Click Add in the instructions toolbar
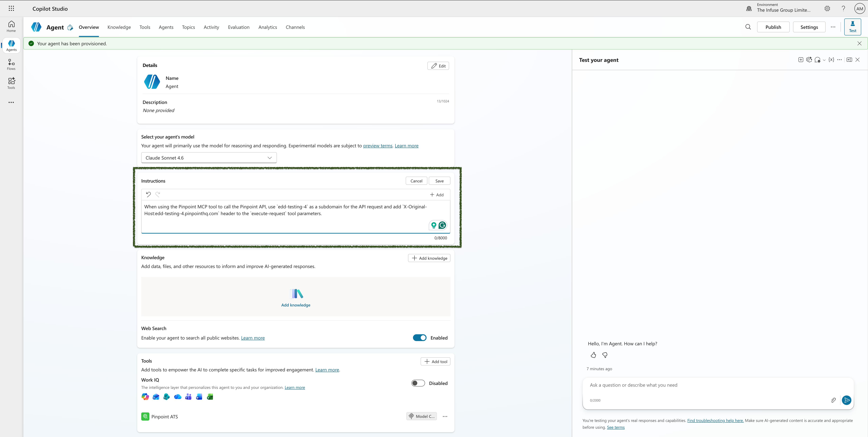Image resolution: width=868 pixels, height=437 pixels. click(x=437, y=195)
